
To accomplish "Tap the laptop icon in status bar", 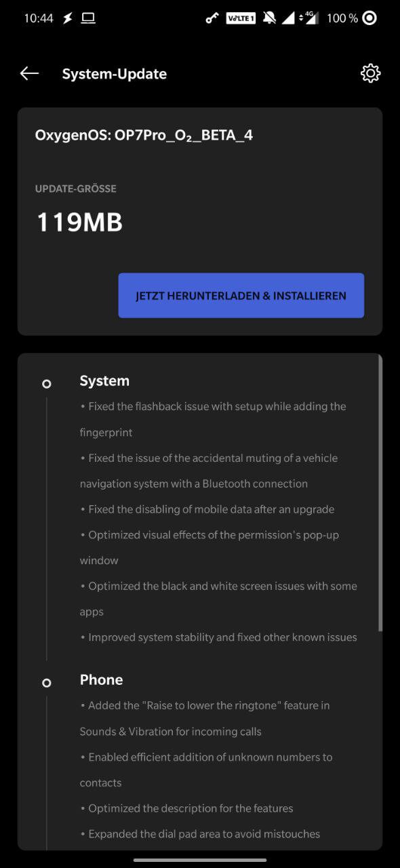I will click(x=88, y=18).
